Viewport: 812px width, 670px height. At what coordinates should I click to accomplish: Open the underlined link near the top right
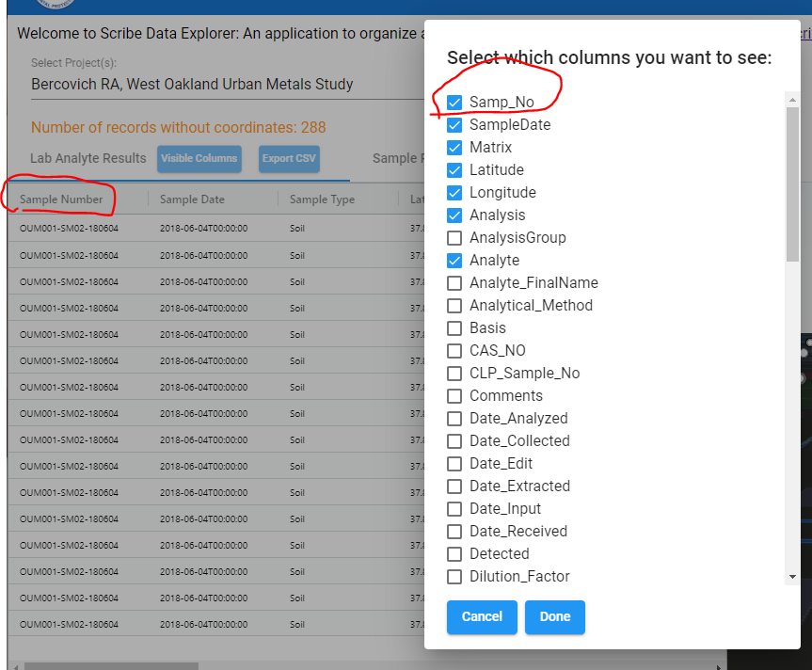click(x=806, y=32)
